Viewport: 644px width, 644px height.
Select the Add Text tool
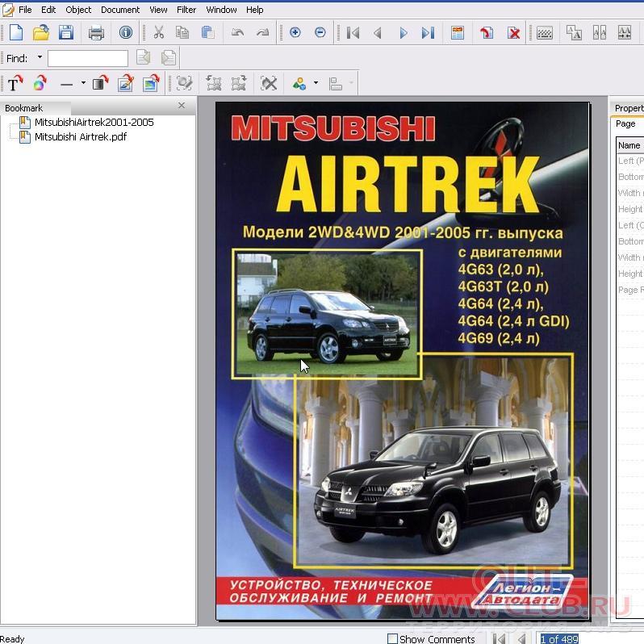coord(15,83)
